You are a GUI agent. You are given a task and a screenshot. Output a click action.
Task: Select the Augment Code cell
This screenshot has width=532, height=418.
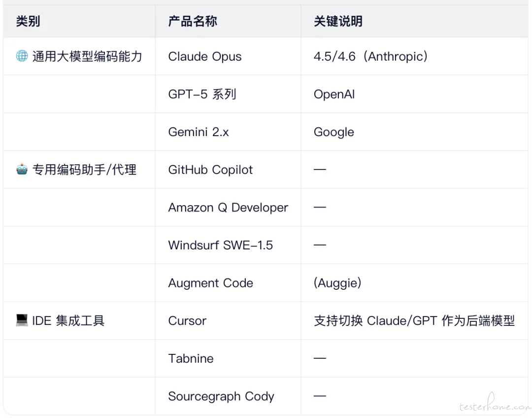point(210,283)
